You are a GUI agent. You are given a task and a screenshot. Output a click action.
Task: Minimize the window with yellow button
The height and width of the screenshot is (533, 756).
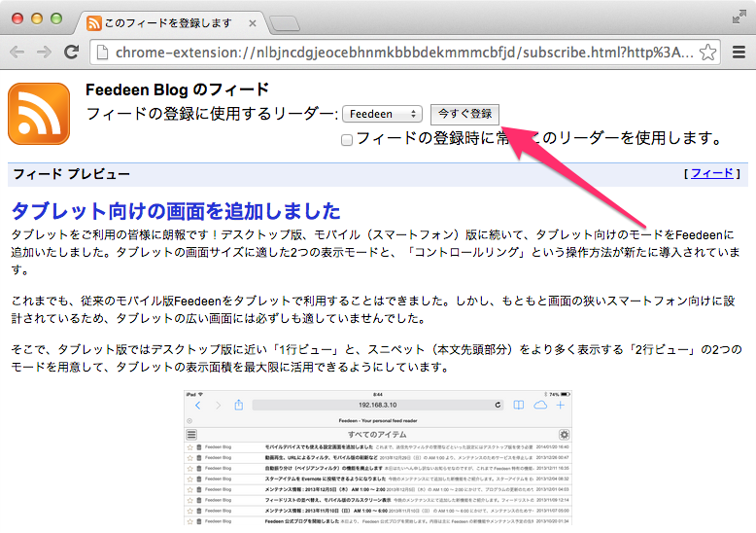pyautogui.click(x=37, y=18)
